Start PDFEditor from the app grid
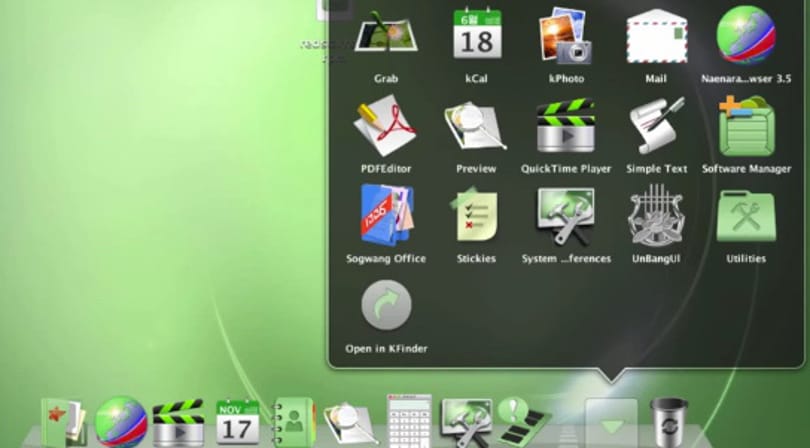 pos(385,126)
